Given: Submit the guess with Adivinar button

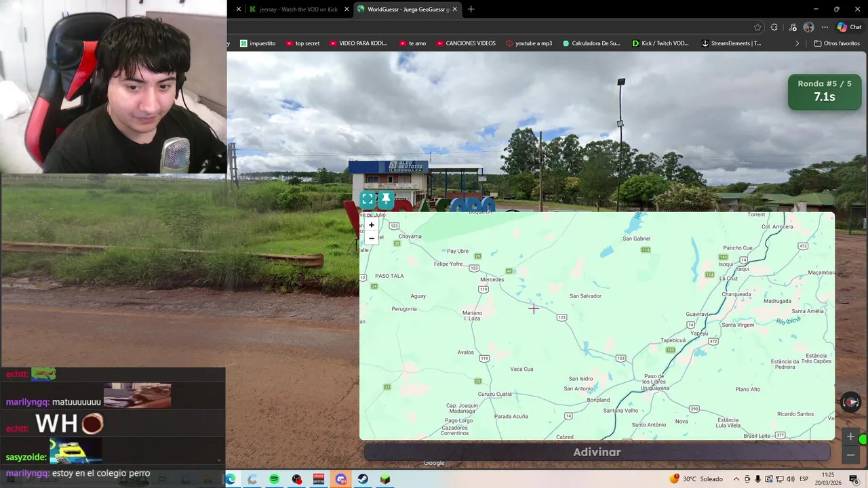Looking at the screenshot, I should tap(597, 452).
